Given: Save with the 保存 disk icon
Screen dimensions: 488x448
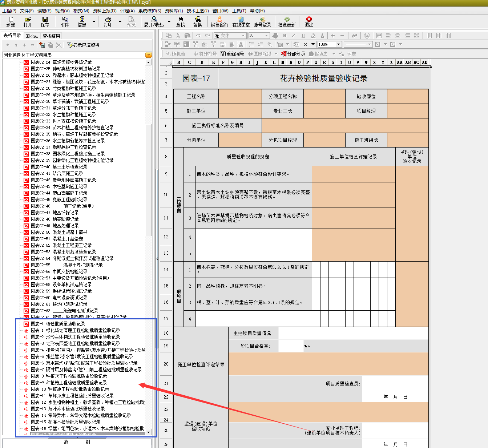Looking at the screenshot, I should pyautogui.click(x=45, y=21).
